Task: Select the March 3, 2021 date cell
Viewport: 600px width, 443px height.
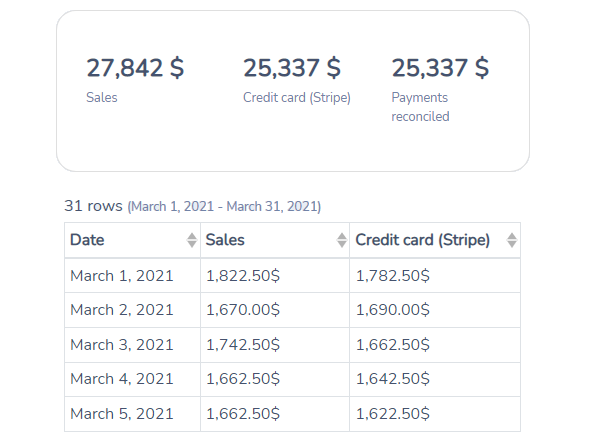Action: 132,345
